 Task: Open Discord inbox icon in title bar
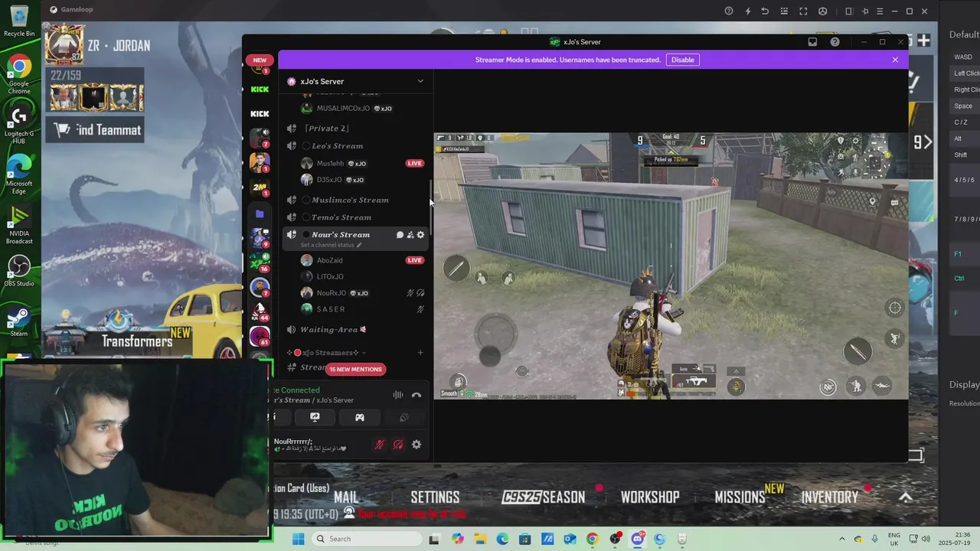[812, 42]
